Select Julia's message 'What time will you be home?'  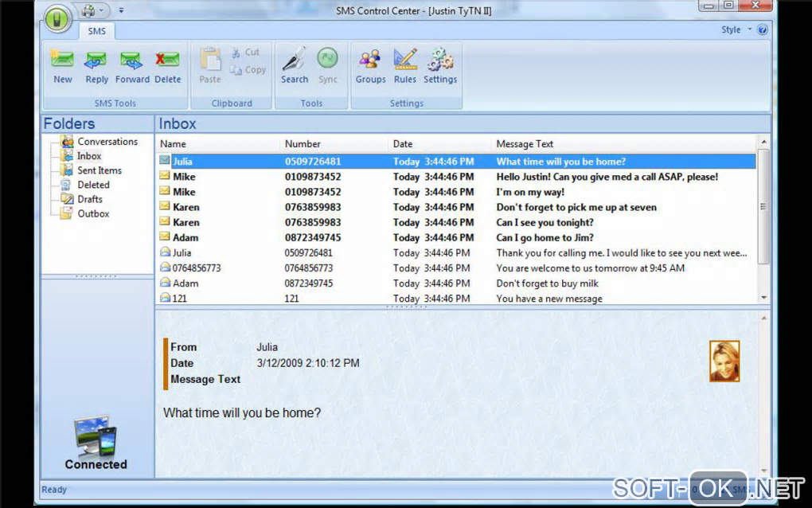pyautogui.click(x=455, y=162)
